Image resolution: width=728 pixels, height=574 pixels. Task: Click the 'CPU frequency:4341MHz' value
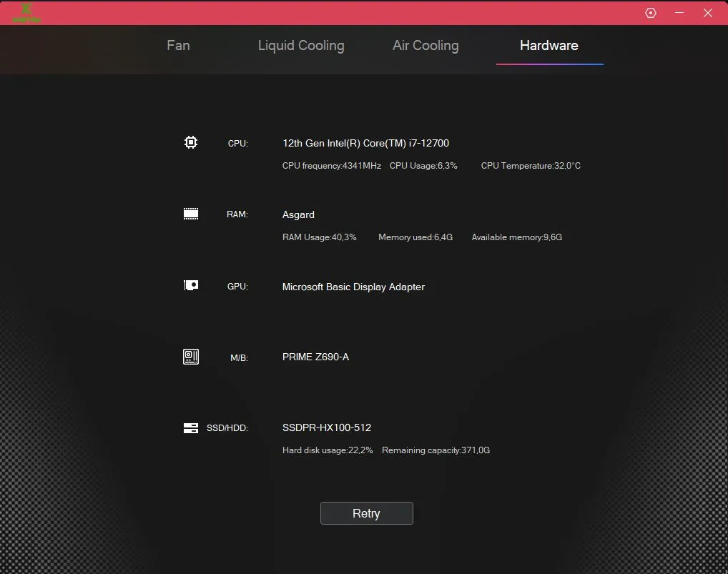point(332,166)
